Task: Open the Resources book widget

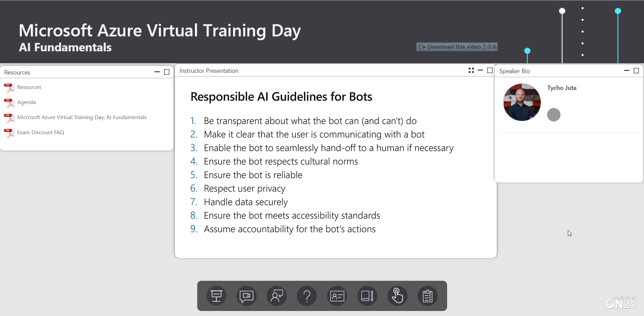Action: pyautogui.click(x=367, y=296)
